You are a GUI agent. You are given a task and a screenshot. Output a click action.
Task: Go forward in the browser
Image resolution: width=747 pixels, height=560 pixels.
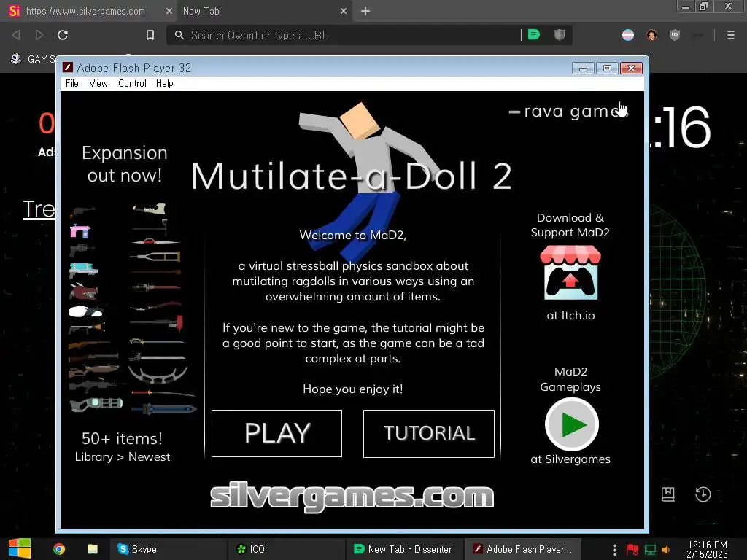[39, 35]
